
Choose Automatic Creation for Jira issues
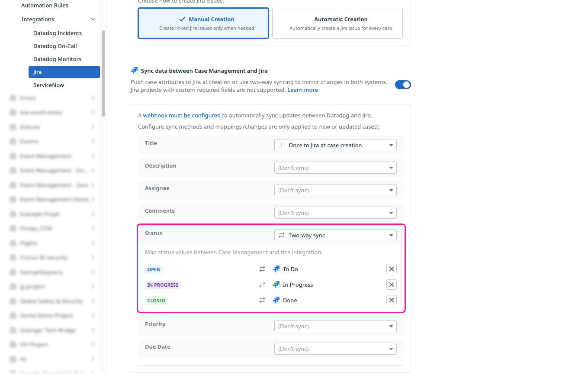(337, 23)
